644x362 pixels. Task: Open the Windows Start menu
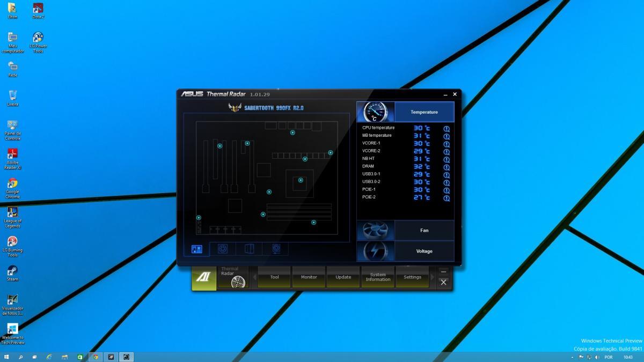click(6, 357)
